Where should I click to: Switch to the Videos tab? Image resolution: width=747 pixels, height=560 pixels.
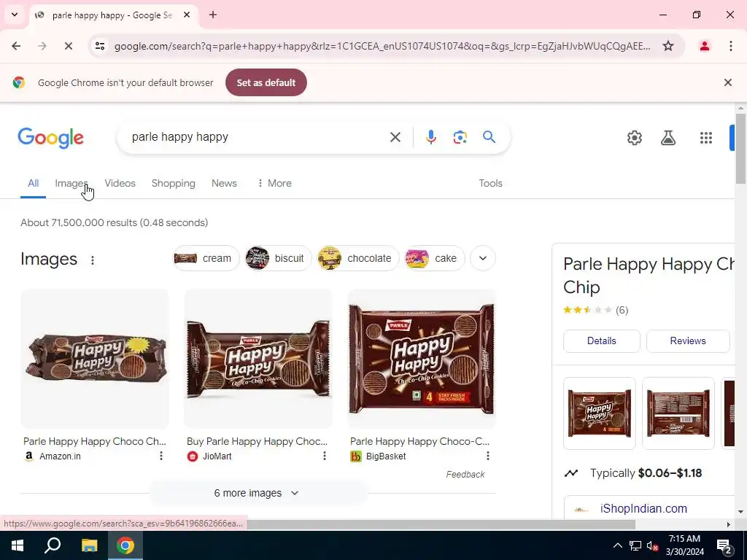point(120,183)
